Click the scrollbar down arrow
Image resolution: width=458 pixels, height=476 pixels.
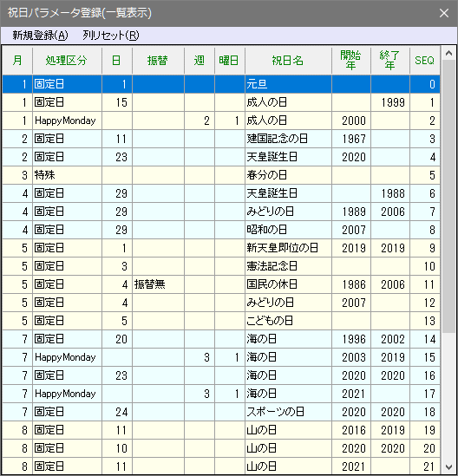tap(448, 466)
